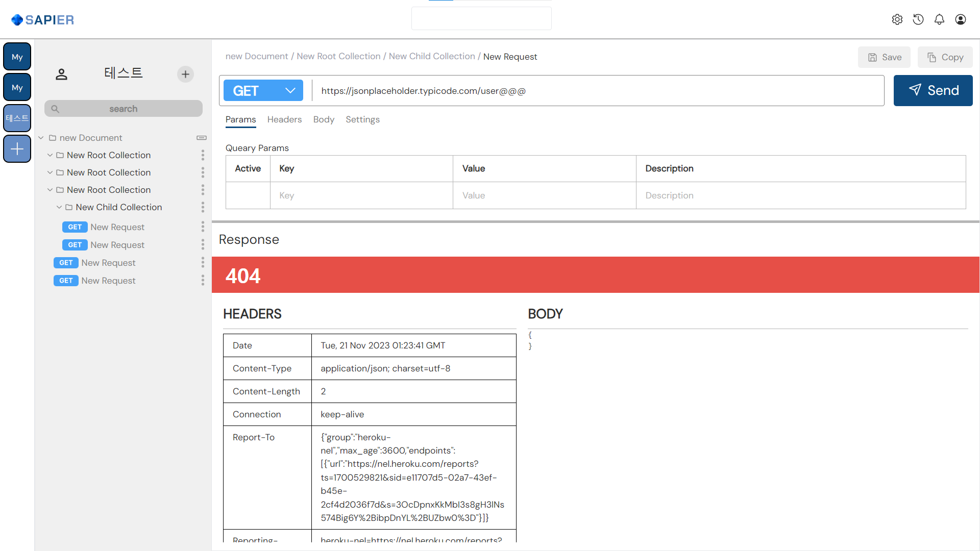Viewport: 980px width, 551px height.
Task: Save the current request
Action: click(885, 57)
